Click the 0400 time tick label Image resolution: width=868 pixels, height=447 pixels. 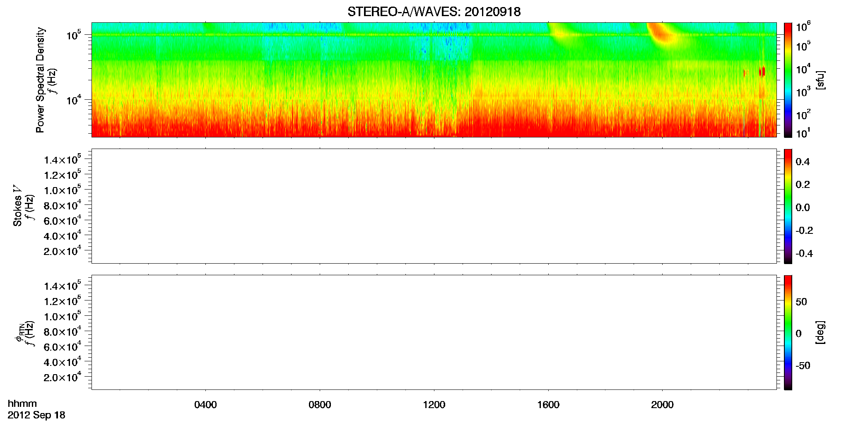pos(205,404)
